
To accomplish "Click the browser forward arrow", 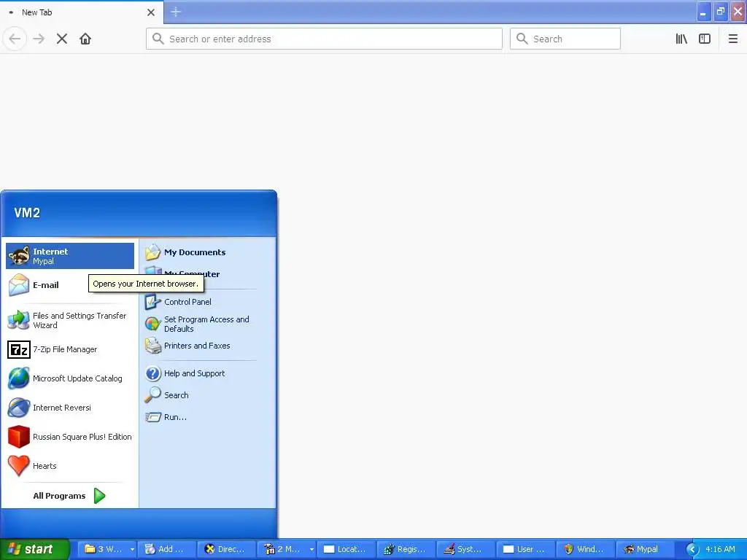I will coord(39,39).
